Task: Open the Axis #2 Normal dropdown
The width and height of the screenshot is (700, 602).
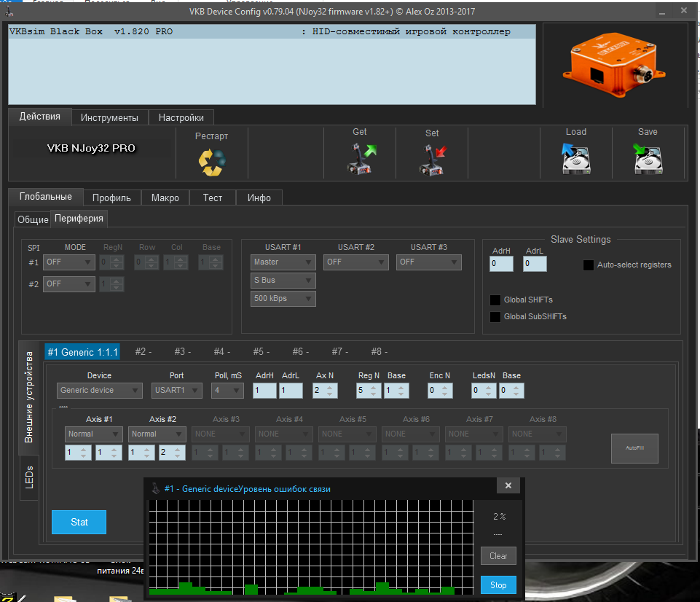Action: coord(157,434)
